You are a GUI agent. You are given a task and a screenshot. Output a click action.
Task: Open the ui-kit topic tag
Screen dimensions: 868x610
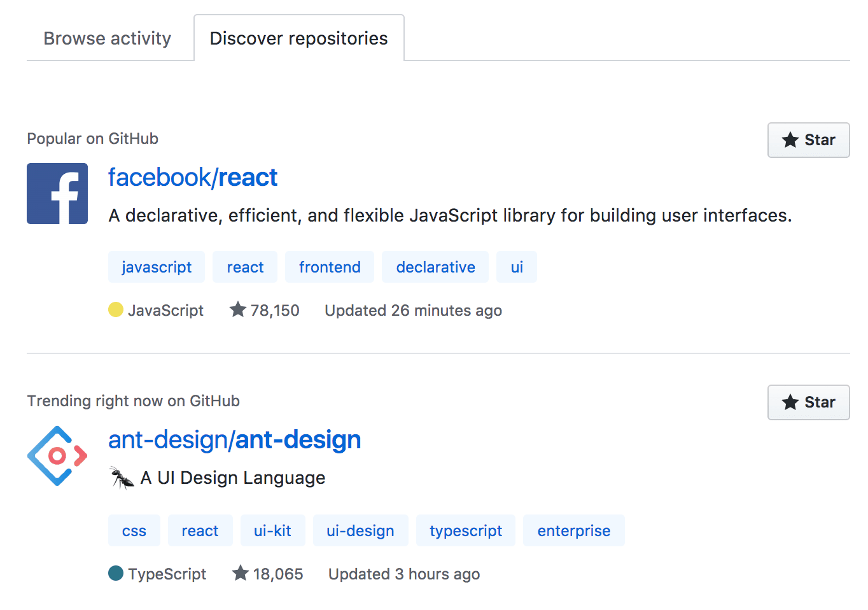[x=272, y=531]
